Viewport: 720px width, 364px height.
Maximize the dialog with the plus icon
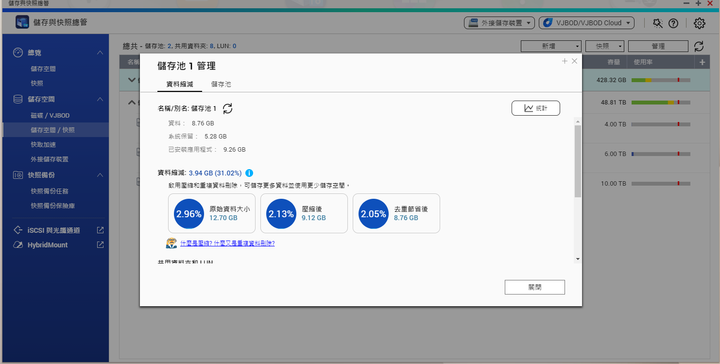[x=564, y=61]
